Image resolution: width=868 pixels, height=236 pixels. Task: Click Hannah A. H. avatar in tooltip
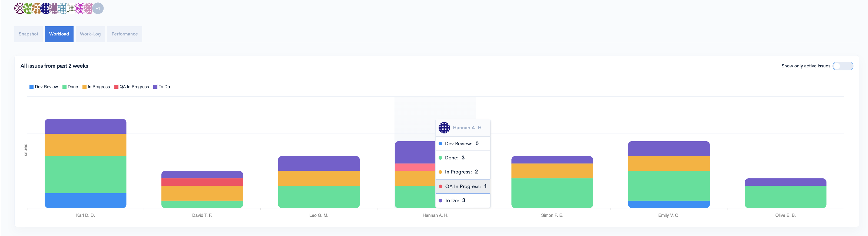(444, 128)
